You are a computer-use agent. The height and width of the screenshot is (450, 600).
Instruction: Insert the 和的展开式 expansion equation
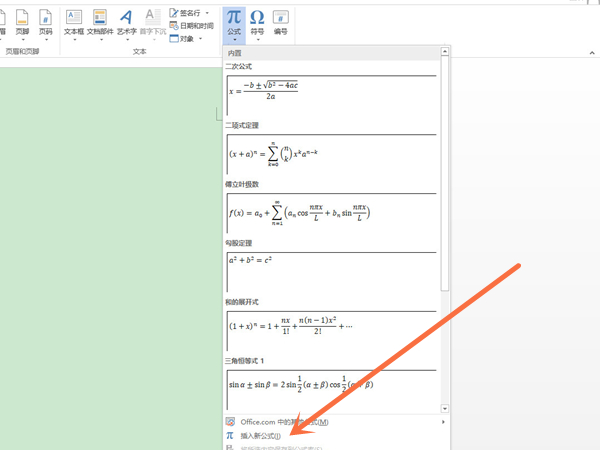pyautogui.click(x=332, y=331)
